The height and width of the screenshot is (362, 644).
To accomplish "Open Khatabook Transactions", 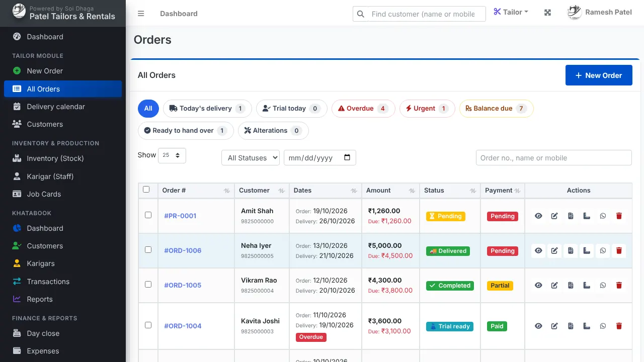I will coord(63,282).
